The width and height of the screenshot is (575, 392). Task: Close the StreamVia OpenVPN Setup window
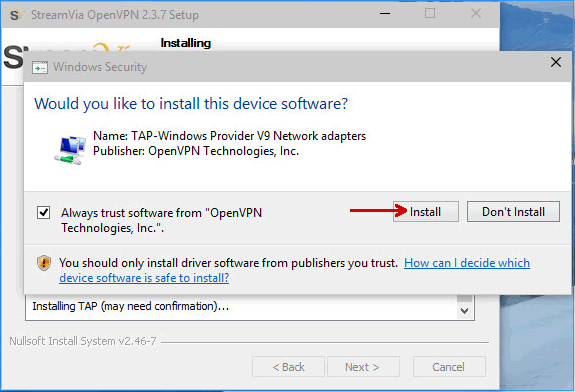(x=476, y=14)
